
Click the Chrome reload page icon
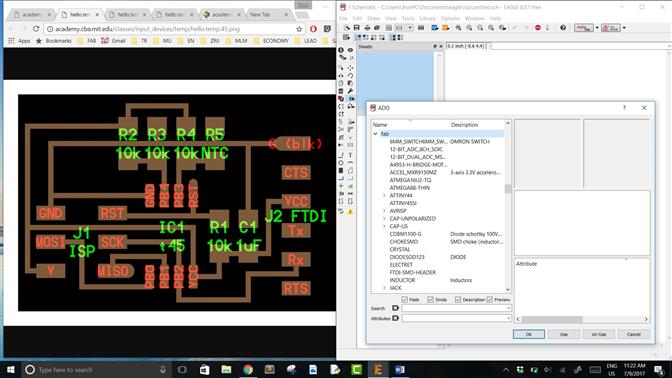click(36, 29)
